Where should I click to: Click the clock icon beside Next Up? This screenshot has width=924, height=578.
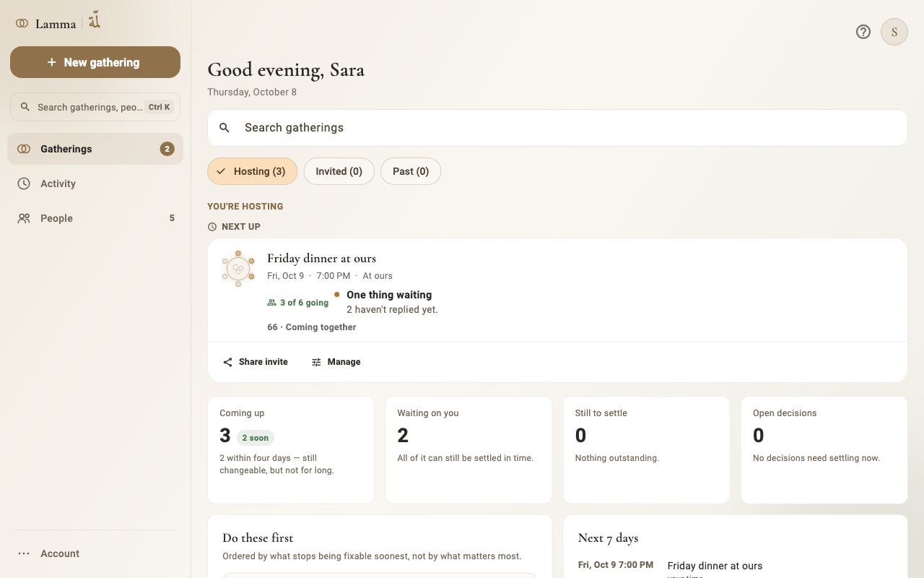click(212, 227)
